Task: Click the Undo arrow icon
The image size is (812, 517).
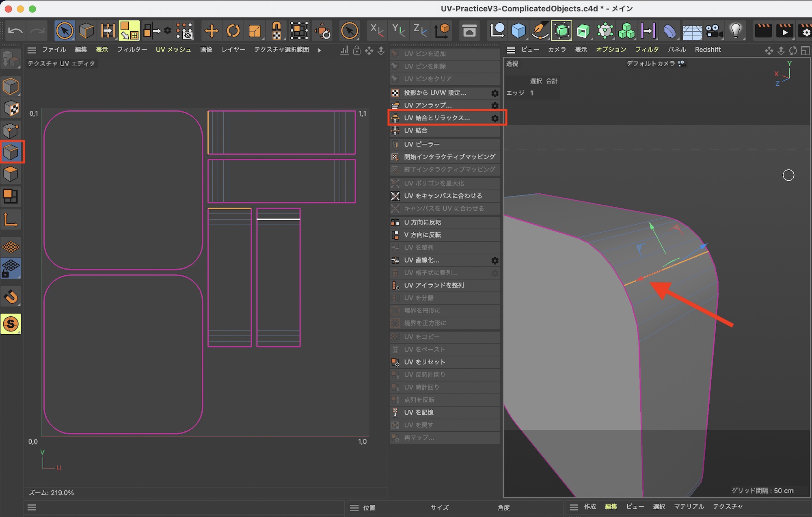Action: pyautogui.click(x=15, y=31)
